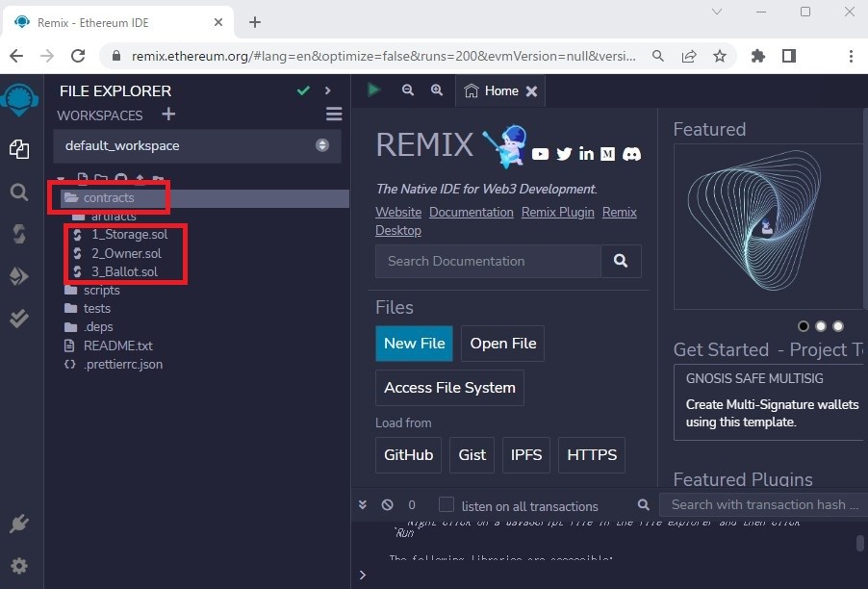Select the third Featured carousel dot
The image size is (868, 589).
pos(838,326)
